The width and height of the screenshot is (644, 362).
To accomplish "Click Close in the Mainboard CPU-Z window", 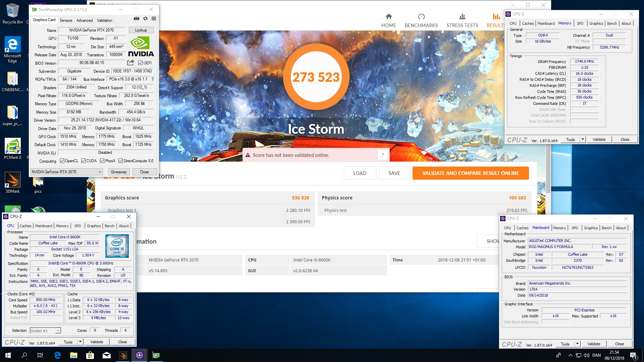I will (x=620, y=344).
